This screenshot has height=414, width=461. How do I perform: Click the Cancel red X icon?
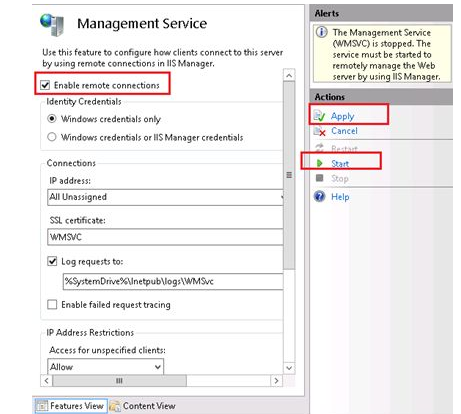coord(320,131)
